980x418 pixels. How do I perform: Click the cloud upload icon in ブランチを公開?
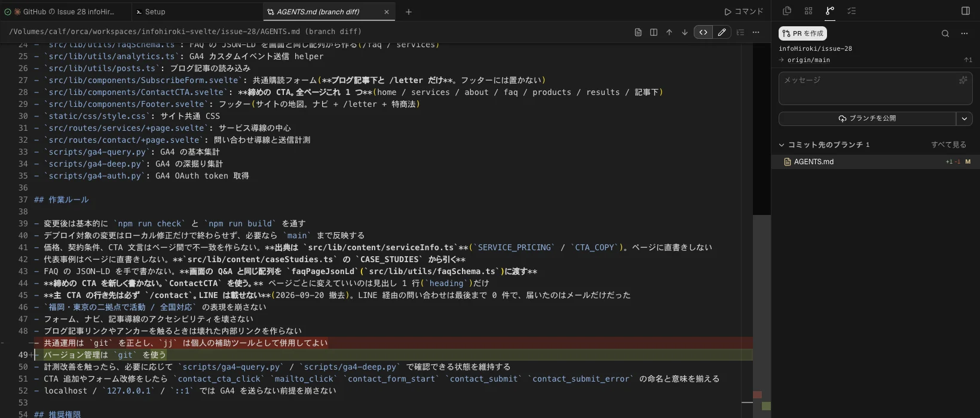843,118
